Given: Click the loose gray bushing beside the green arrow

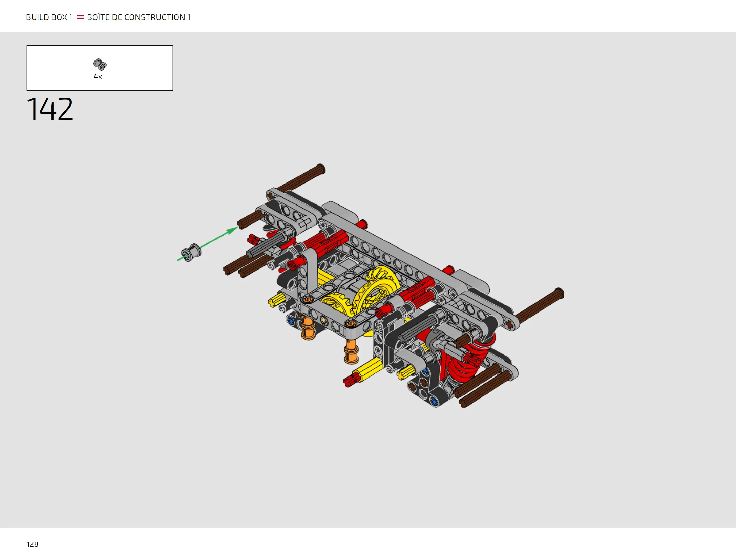Looking at the screenshot, I should pos(191,253).
